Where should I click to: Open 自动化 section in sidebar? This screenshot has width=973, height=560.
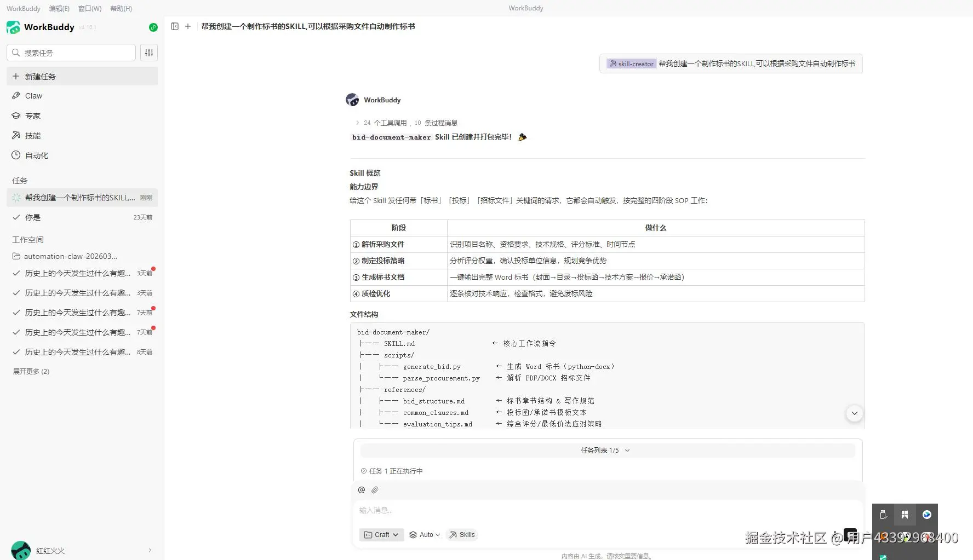(x=82, y=155)
